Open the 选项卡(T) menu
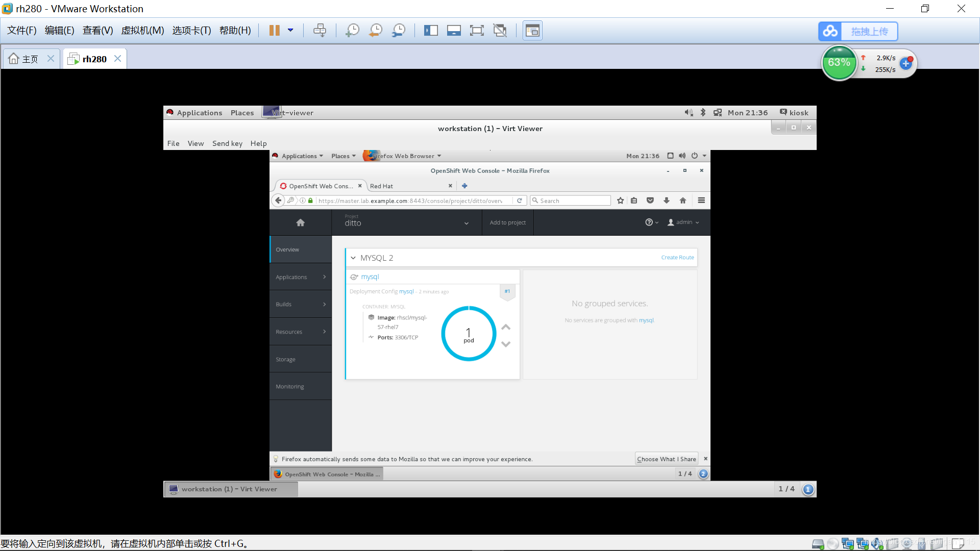This screenshot has height=551, width=980. pos(191,31)
